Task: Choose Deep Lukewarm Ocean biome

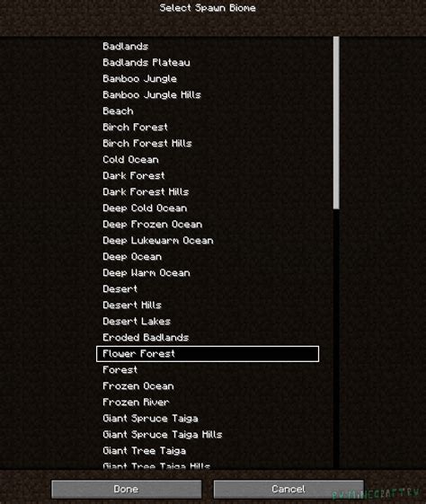Action: 208,241
